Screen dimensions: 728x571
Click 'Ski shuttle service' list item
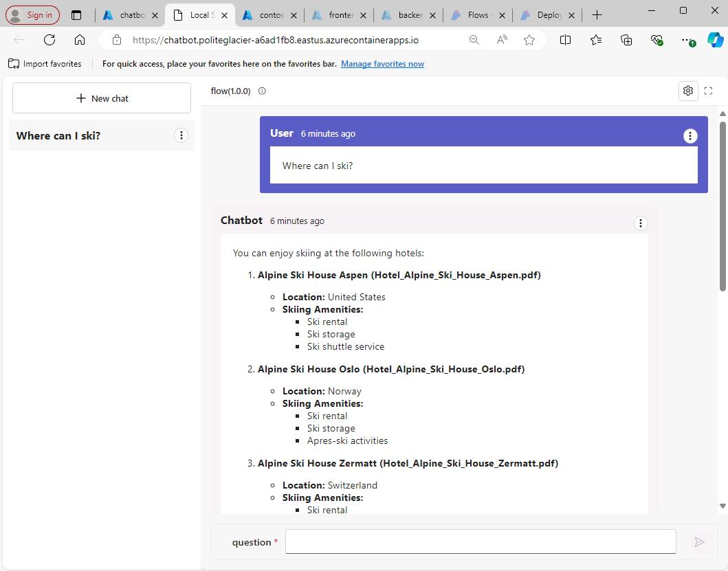(345, 346)
